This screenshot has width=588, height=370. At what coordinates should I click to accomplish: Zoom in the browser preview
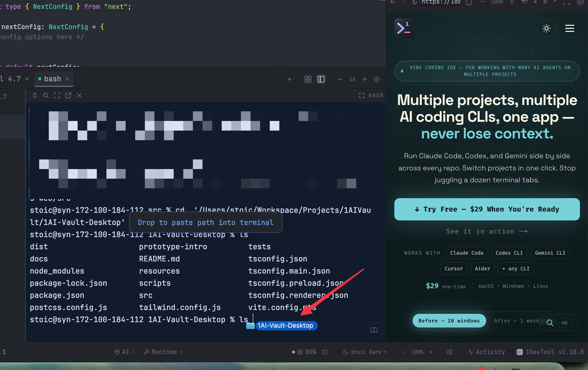tap(512, 2)
